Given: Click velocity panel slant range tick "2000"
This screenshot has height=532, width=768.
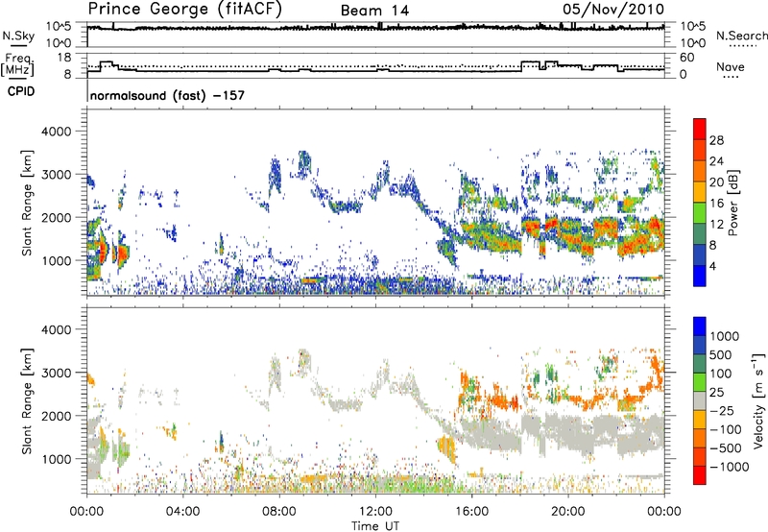Looking at the screenshot, I should [x=57, y=416].
